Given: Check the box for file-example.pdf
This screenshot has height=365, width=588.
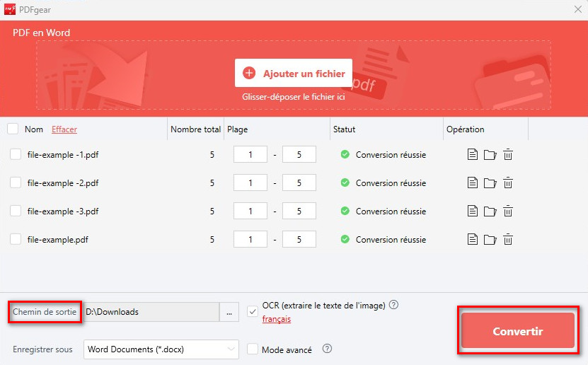Looking at the screenshot, I should [16, 240].
